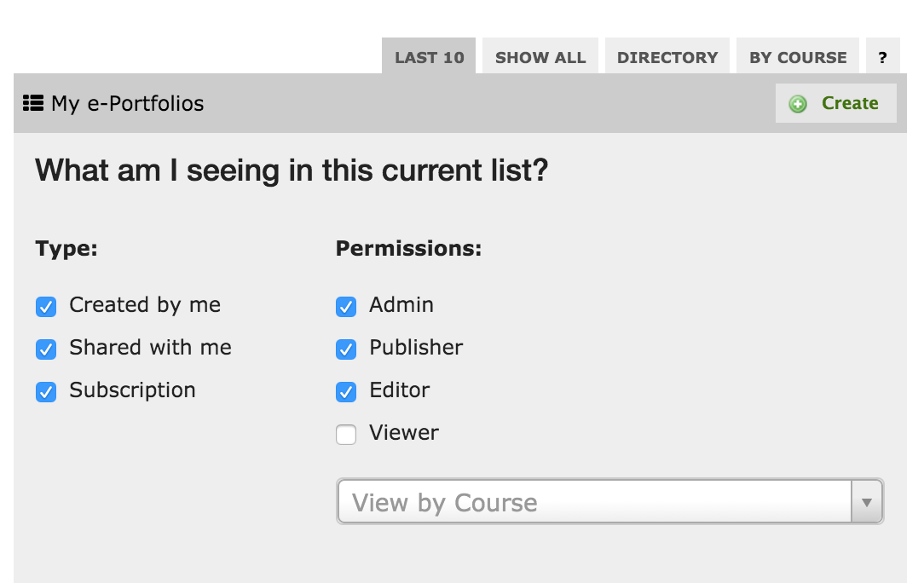Disable the Shared with me filter
Viewport: 924px width, 583px height.
point(46,349)
